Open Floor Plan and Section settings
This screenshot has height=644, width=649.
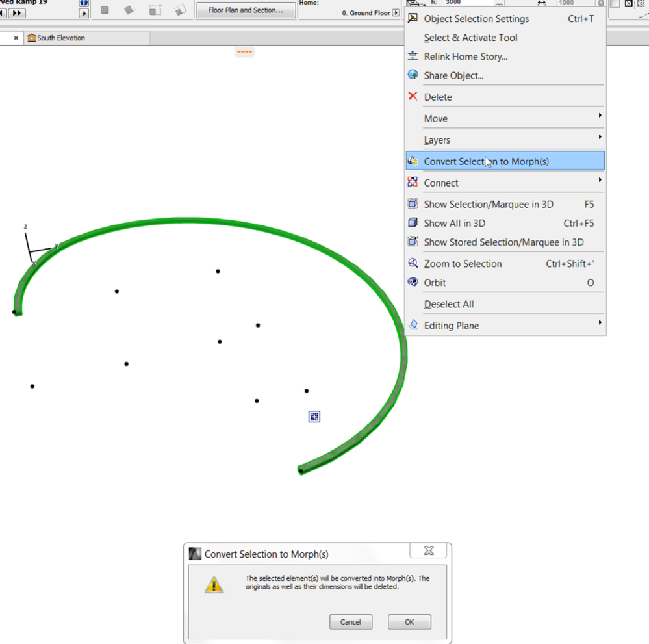[246, 10]
